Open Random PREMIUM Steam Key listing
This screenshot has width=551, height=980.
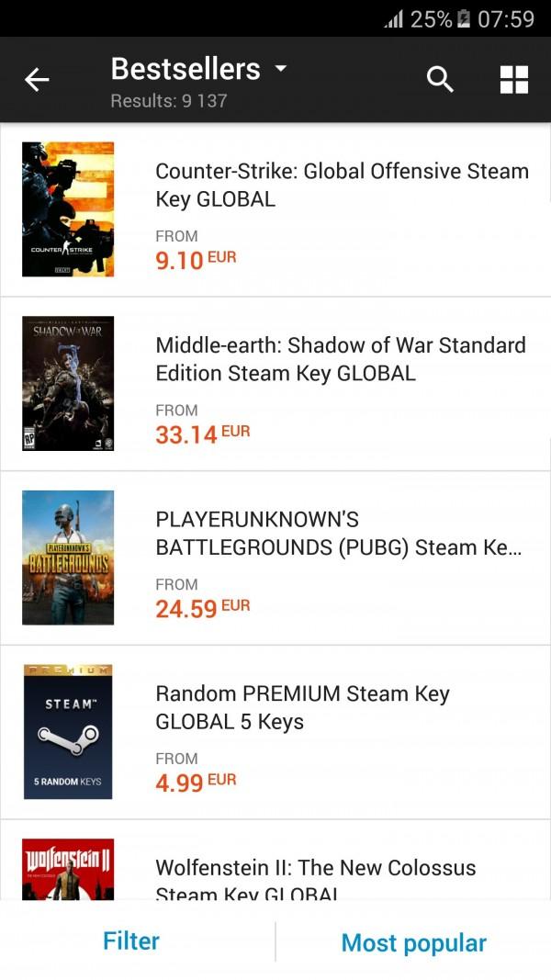coord(302,707)
